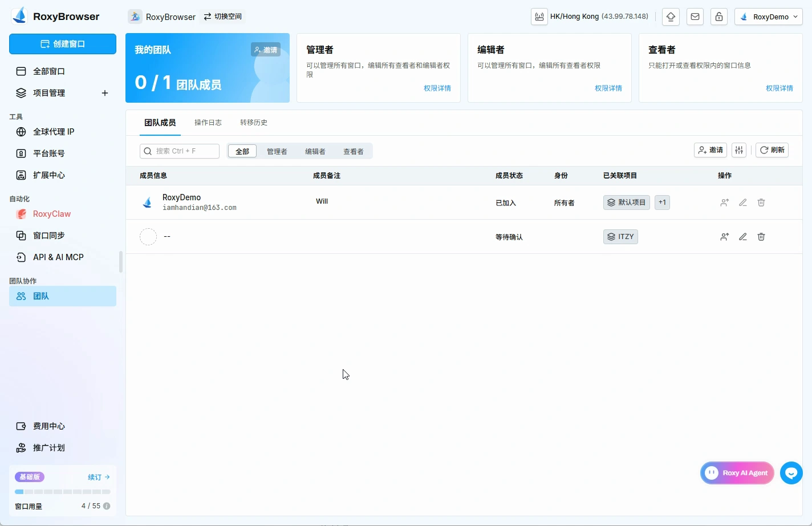812x526 pixels.
Task: Expand the +1 projects badge
Action: 662,203
